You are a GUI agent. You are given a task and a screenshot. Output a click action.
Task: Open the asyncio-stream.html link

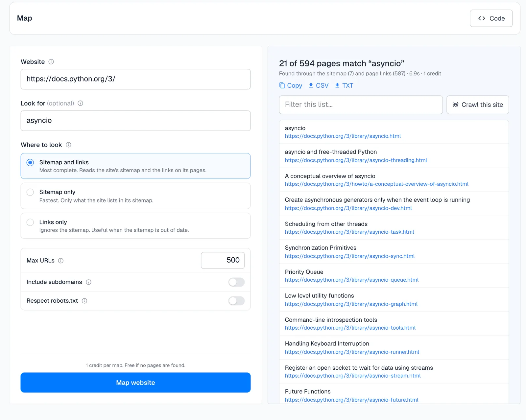click(352, 376)
